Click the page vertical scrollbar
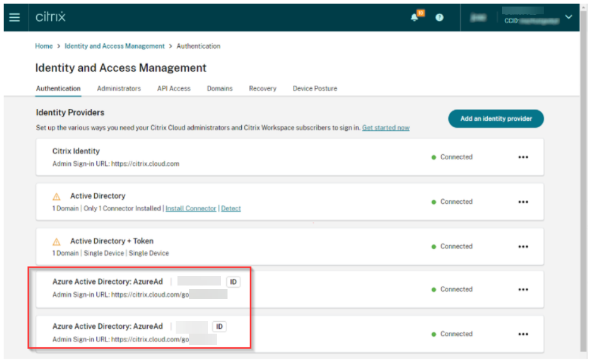This screenshot has height=364, width=589. (x=584, y=180)
